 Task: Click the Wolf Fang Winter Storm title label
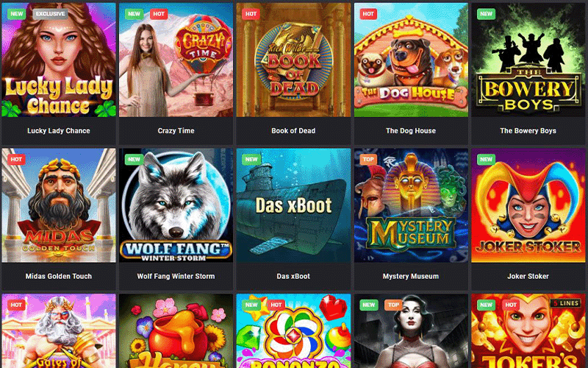click(176, 276)
